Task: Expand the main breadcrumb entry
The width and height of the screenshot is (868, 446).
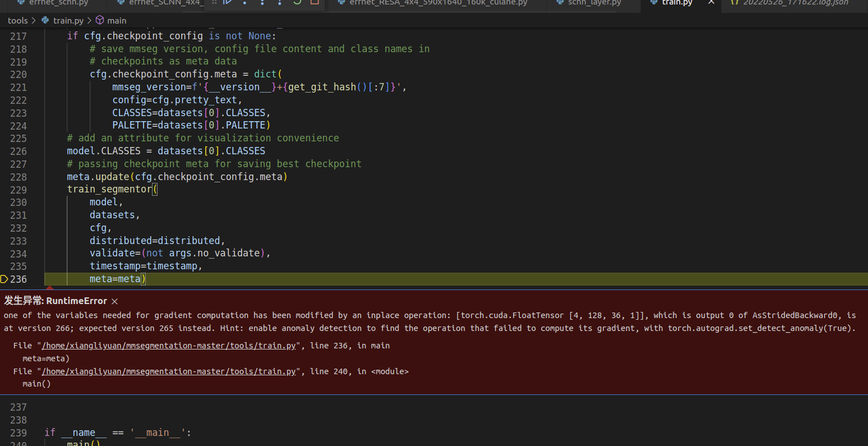Action: click(x=116, y=20)
